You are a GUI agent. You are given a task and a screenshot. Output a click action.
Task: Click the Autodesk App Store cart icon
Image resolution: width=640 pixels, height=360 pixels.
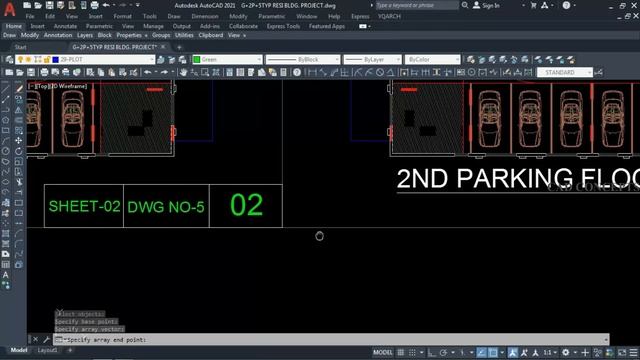tap(533, 5)
